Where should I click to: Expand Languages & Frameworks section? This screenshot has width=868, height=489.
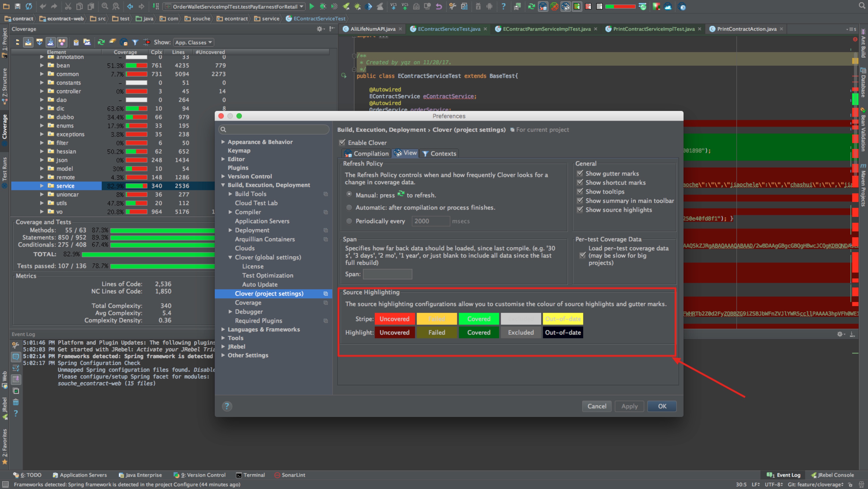[x=223, y=329]
